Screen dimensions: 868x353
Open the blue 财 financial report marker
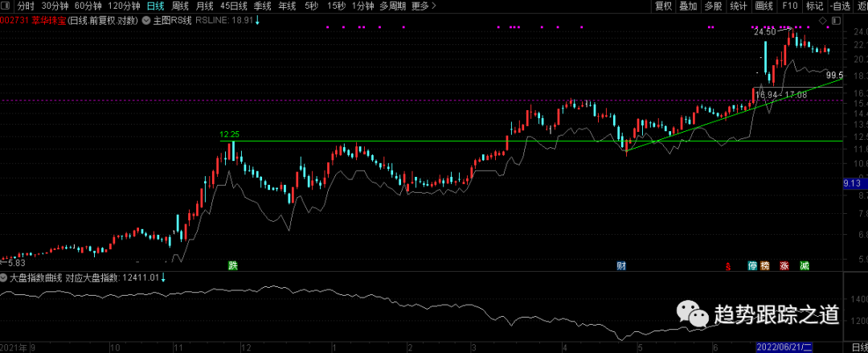621,265
